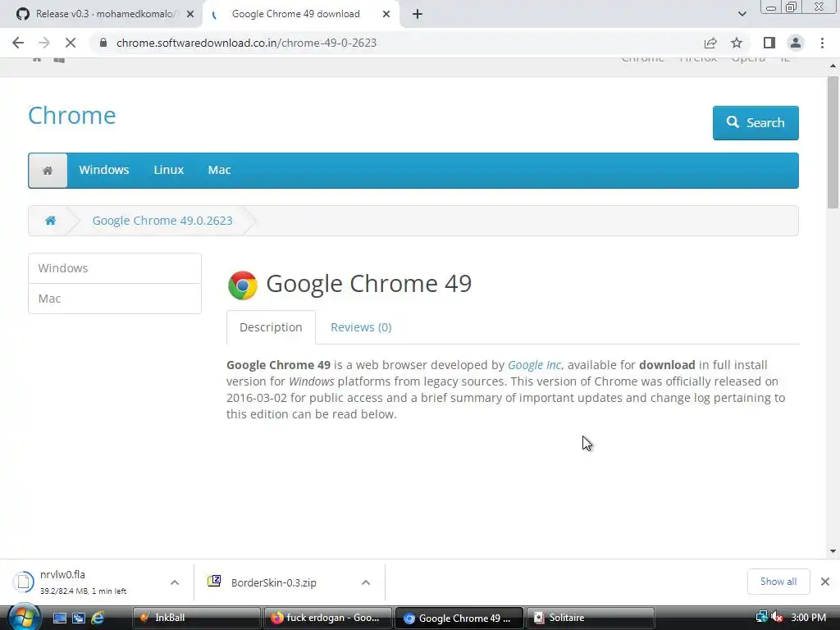The image size is (840, 630).
Task: Click the Chrome site title heading
Action: [72, 115]
